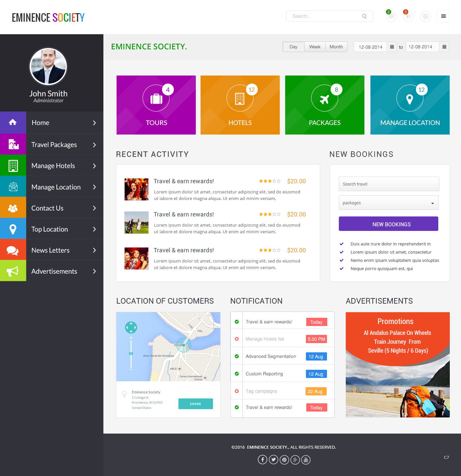Open the Promotions advertisement banner image
The width and height of the screenshot is (461, 476).
point(398,365)
